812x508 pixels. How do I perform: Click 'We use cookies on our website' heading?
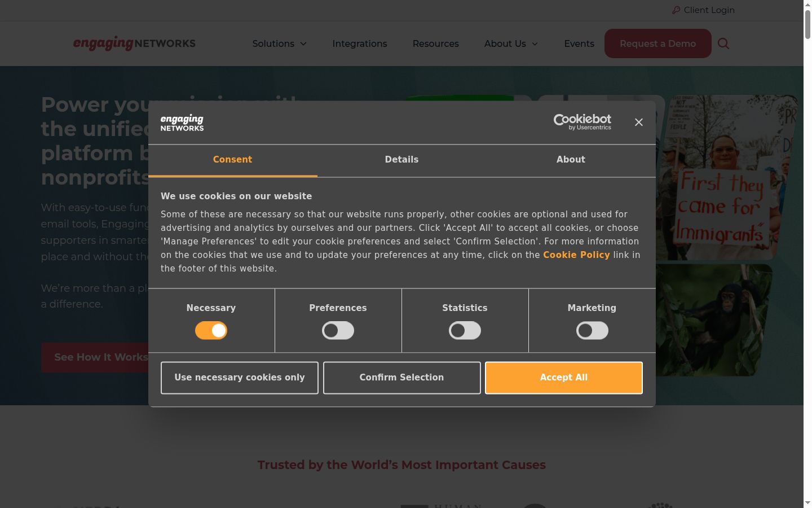coord(236,196)
